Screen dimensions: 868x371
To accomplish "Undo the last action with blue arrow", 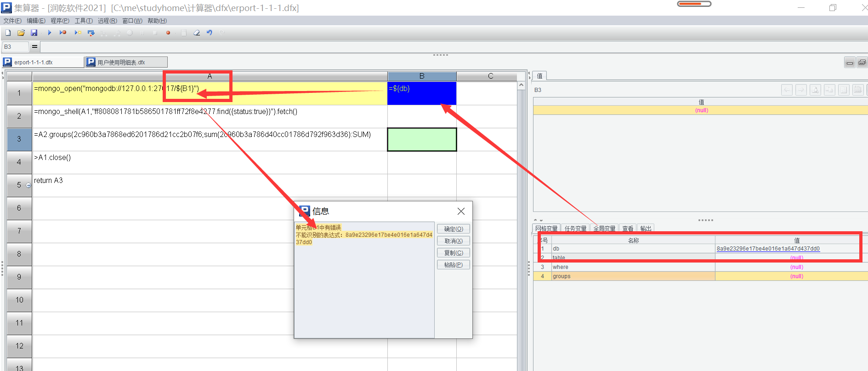I will [x=210, y=33].
